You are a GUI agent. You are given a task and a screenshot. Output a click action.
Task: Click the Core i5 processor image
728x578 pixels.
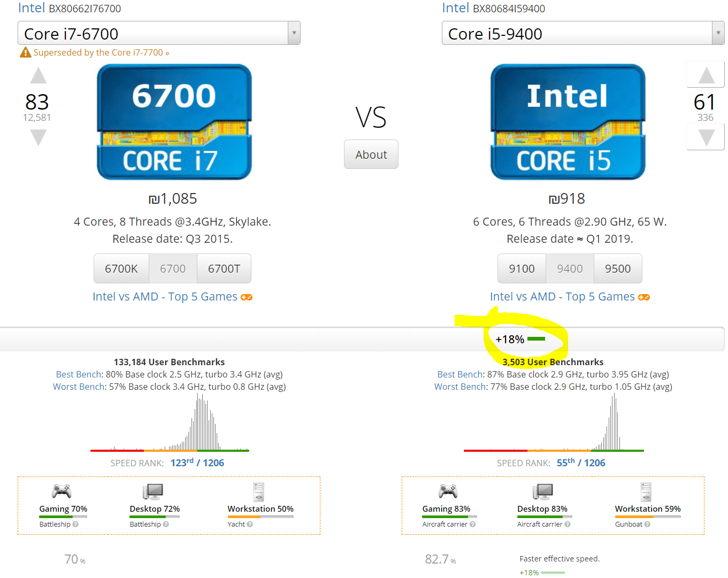click(568, 122)
